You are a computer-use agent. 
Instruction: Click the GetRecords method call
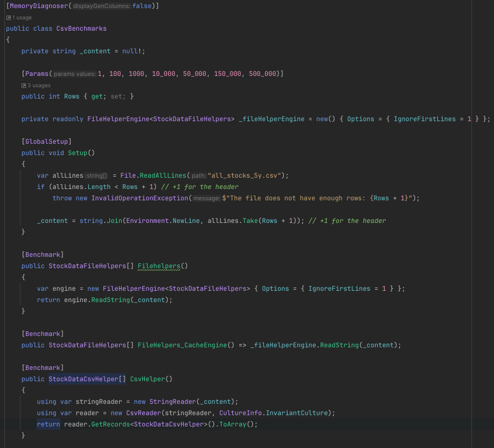pos(110,425)
